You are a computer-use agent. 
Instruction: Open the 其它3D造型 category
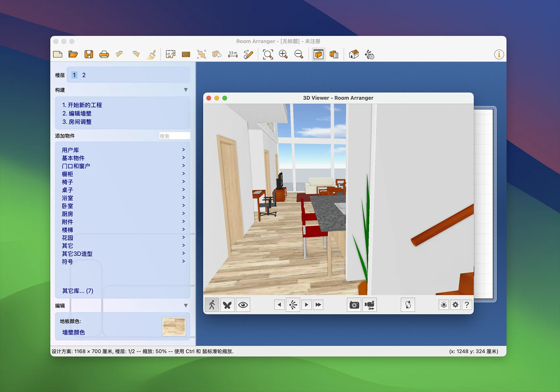click(123, 254)
